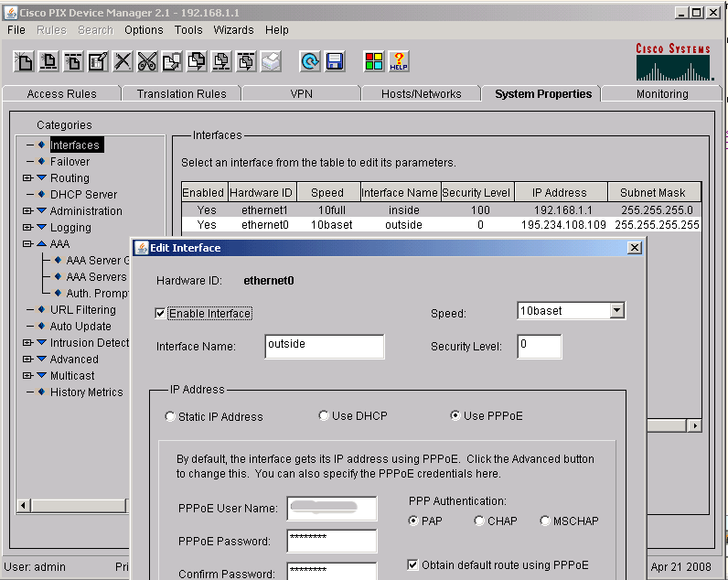Choose CHAP authentication radio button

pos(479,521)
